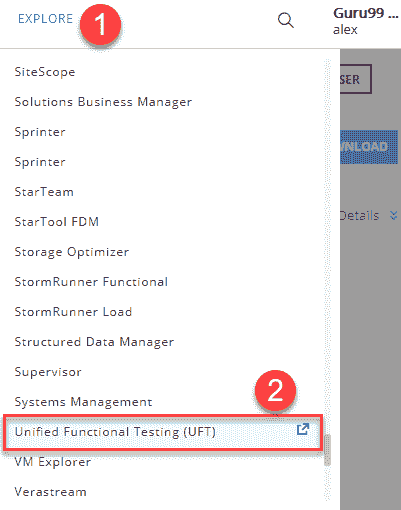Open StarTeam product

pyautogui.click(x=44, y=192)
